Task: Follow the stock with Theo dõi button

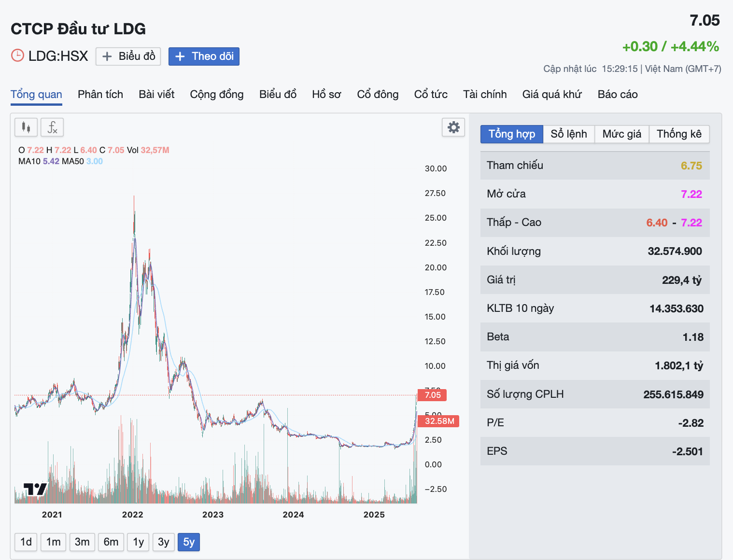Action: 204,56
